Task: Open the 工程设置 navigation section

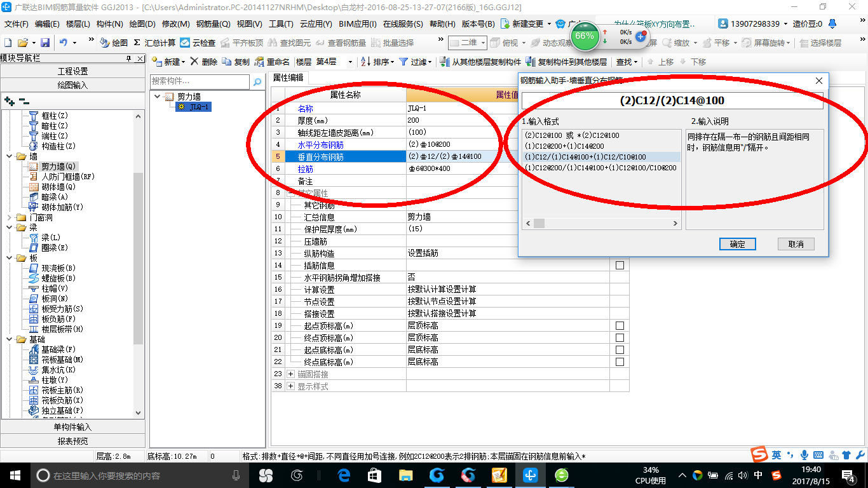Action: (72, 71)
